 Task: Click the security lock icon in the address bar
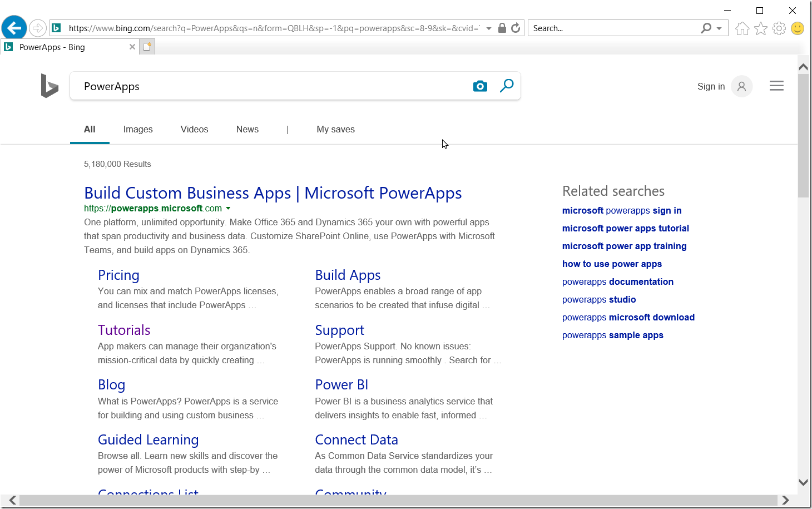[502, 28]
